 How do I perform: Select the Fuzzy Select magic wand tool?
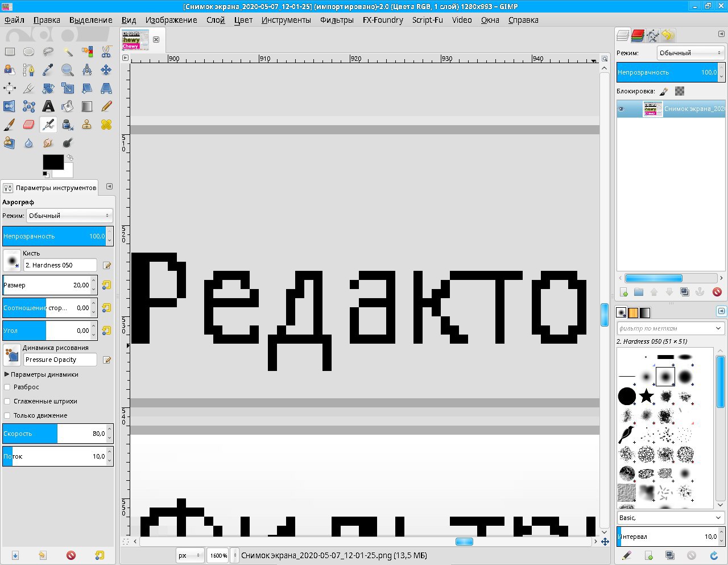coord(68,52)
